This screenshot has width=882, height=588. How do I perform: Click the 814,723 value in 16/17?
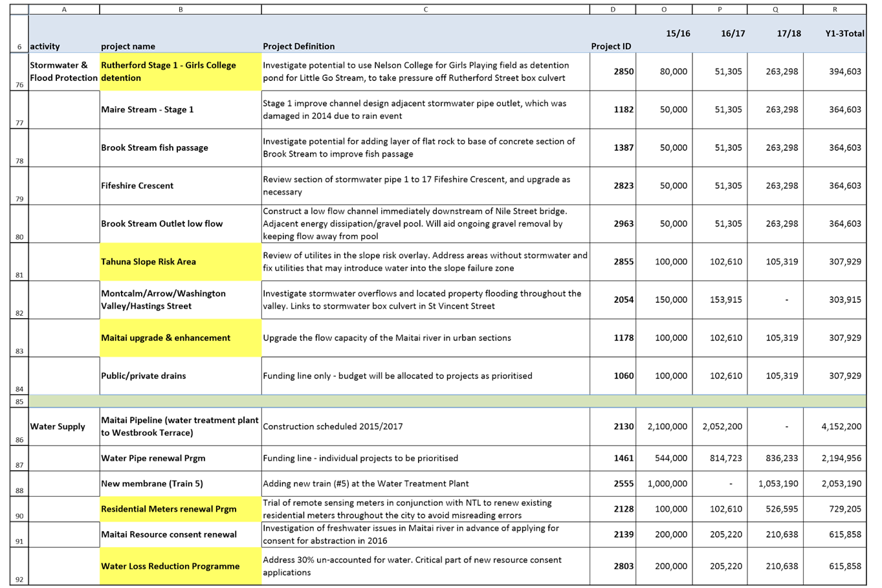(720, 458)
